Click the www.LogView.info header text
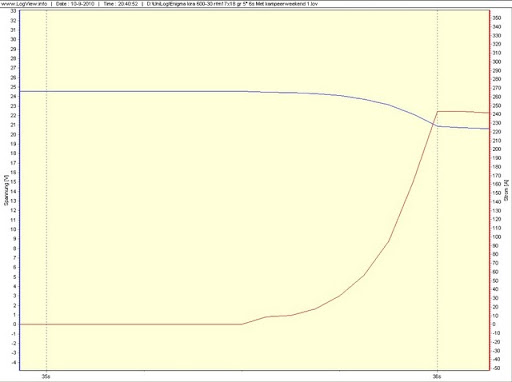The height and width of the screenshot is (382, 512). pos(24,4)
